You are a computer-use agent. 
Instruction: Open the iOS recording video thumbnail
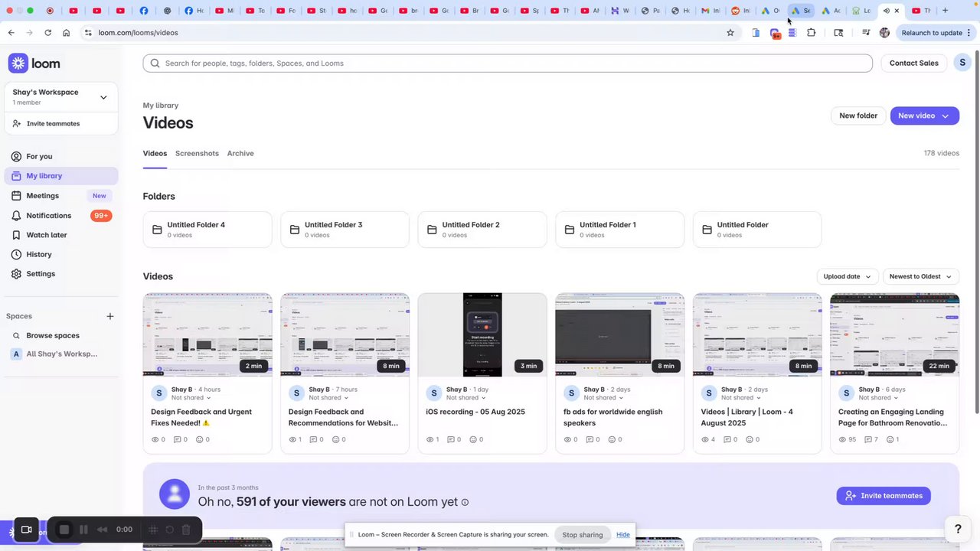click(x=482, y=334)
